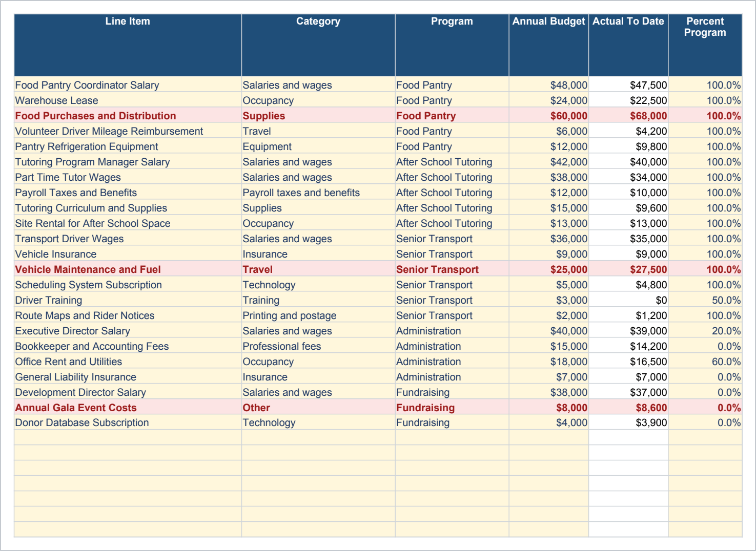This screenshot has height=551, width=756.
Task: Click Payroll Taxes and Benefits line item
Action: [128, 193]
